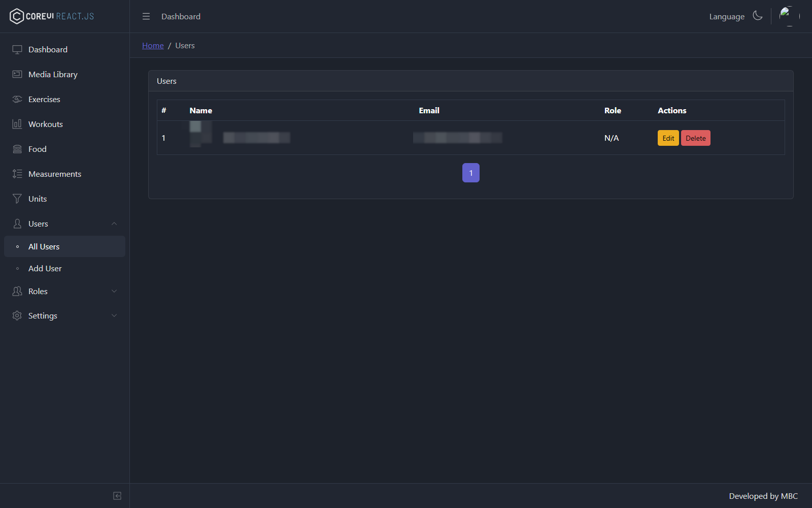The height and width of the screenshot is (508, 812).
Task: Select Add User submenu item
Action: point(64,268)
